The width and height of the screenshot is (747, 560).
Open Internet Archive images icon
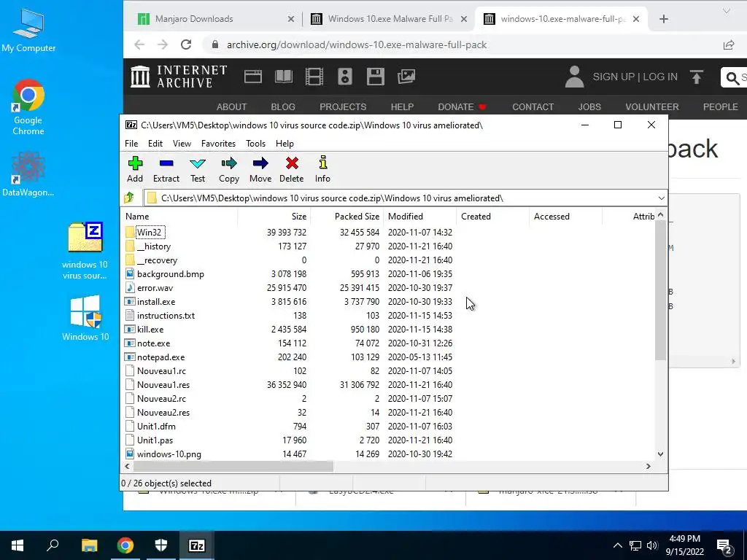tap(406, 76)
